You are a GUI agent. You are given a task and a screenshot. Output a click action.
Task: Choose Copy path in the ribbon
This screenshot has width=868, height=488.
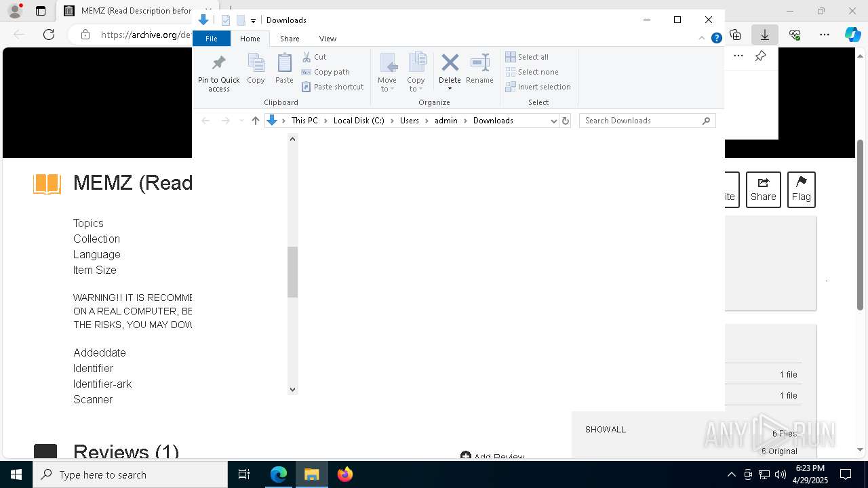[325, 72]
